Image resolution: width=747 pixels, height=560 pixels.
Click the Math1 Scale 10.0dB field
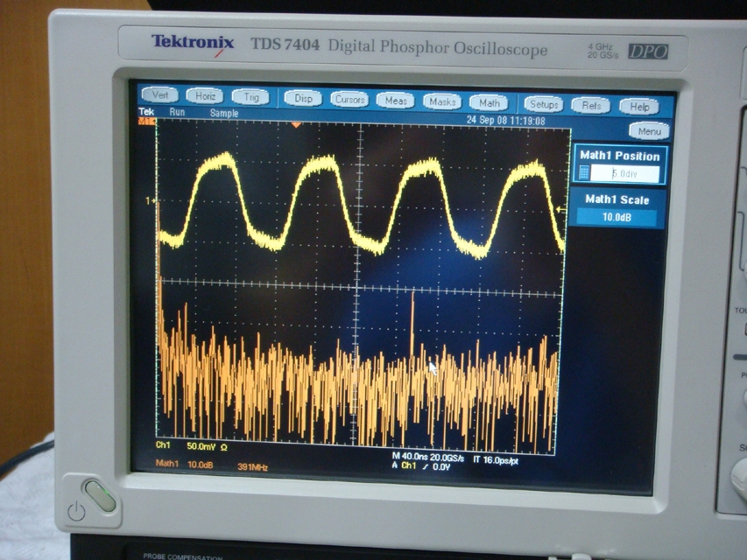pos(617,217)
